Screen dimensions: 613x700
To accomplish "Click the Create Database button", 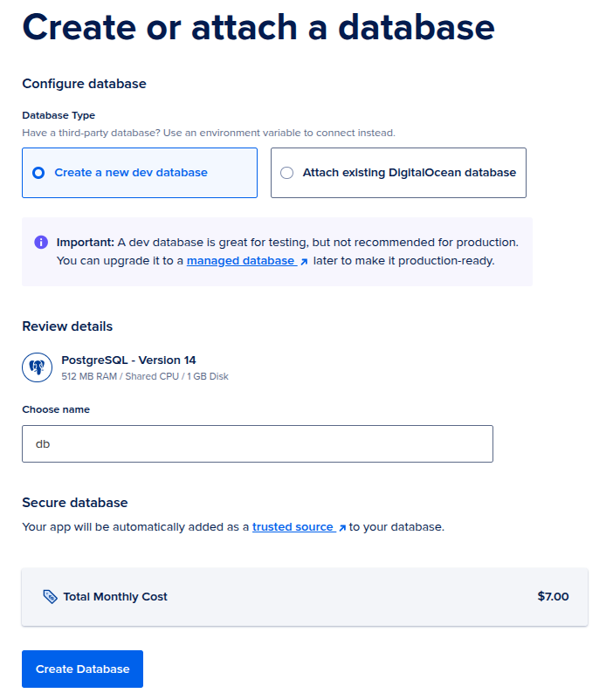I will point(82,669).
